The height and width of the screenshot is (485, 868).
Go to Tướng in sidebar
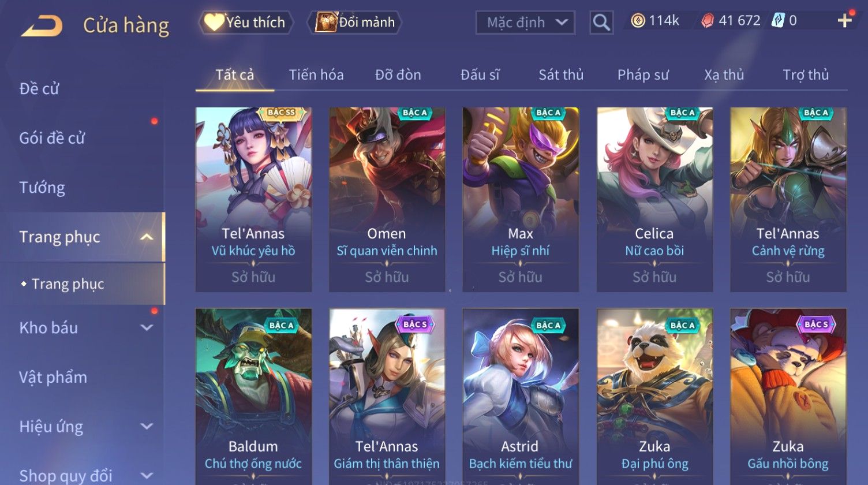coord(42,188)
